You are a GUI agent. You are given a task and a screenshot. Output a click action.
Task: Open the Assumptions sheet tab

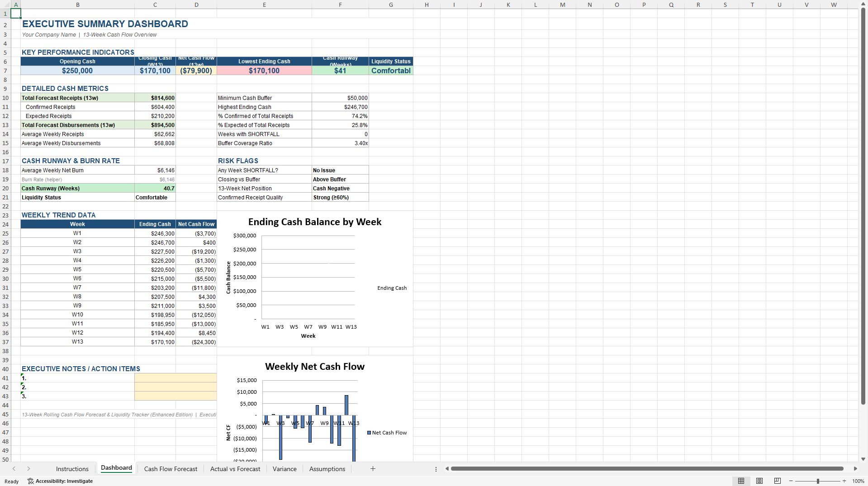pos(327,469)
